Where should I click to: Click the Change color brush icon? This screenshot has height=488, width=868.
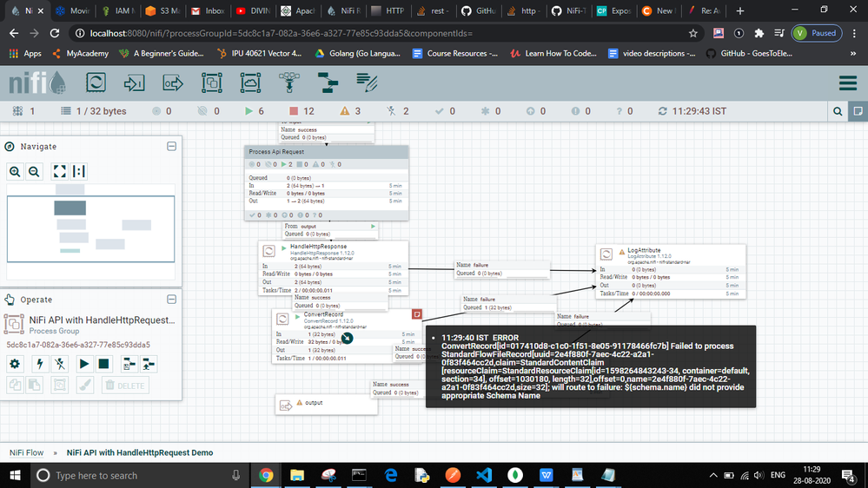click(x=84, y=385)
